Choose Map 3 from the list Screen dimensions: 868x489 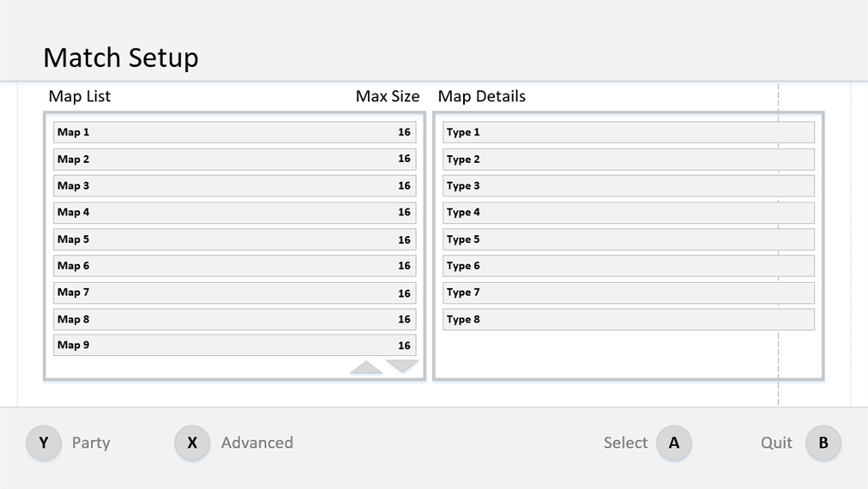point(234,186)
